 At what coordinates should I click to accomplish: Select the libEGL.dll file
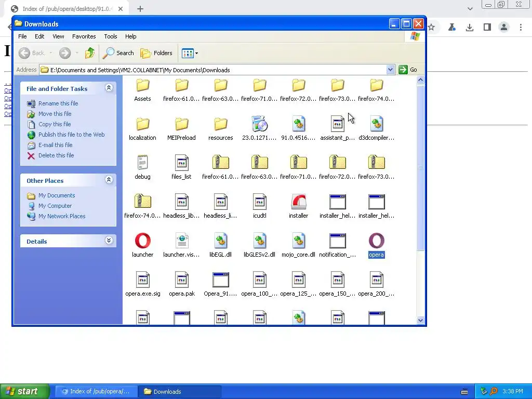click(x=220, y=241)
